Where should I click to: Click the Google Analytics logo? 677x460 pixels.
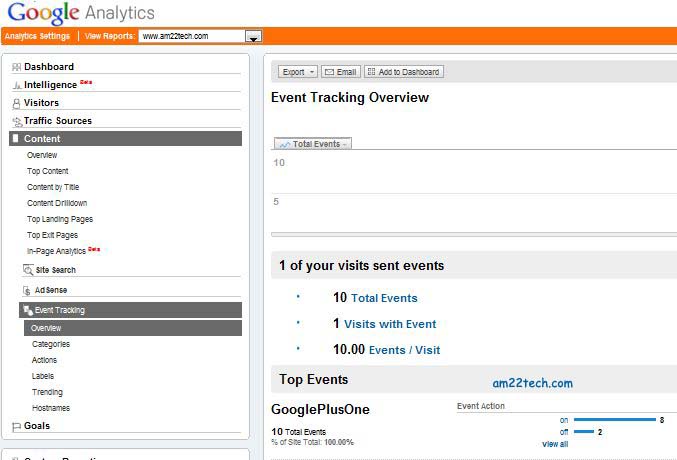tap(81, 13)
